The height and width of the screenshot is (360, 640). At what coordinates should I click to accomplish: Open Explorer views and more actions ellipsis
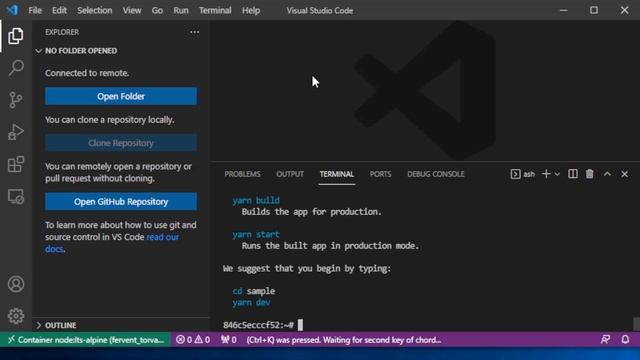tap(195, 32)
